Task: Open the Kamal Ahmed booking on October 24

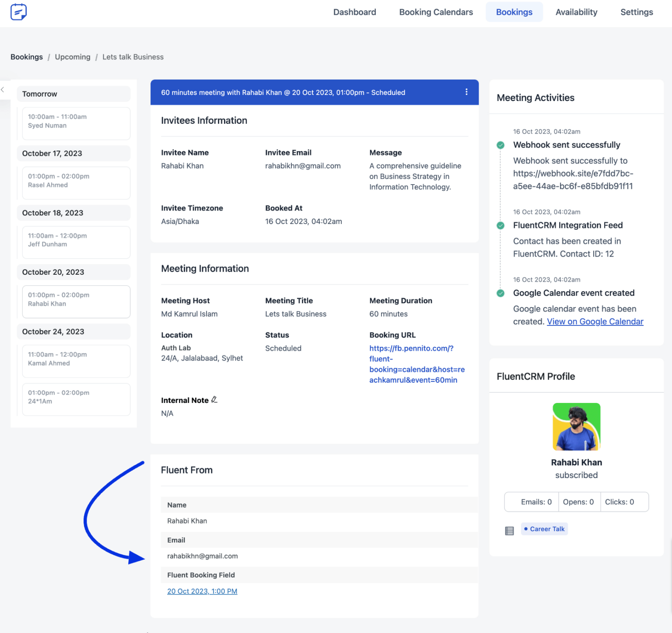Action: (x=76, y=361)
